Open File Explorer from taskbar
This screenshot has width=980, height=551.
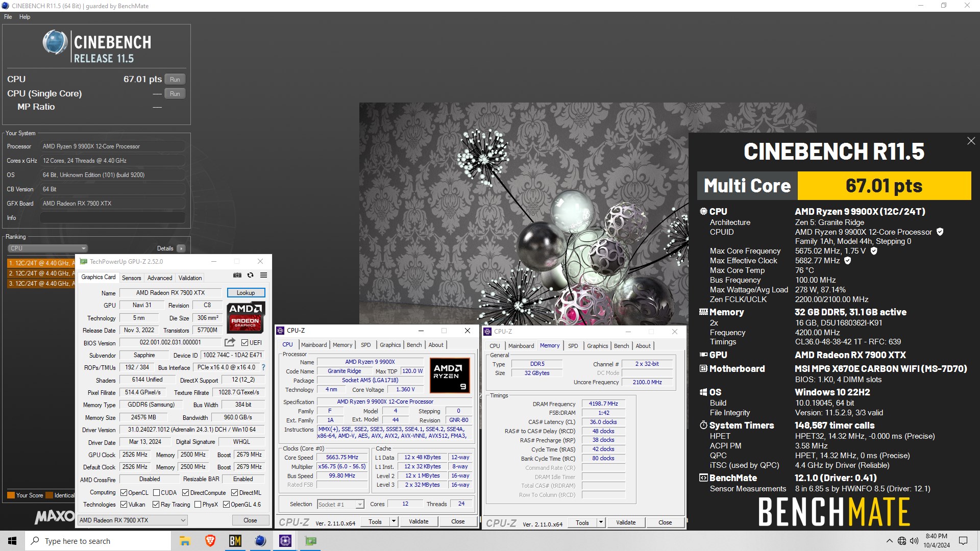(185, 541)
